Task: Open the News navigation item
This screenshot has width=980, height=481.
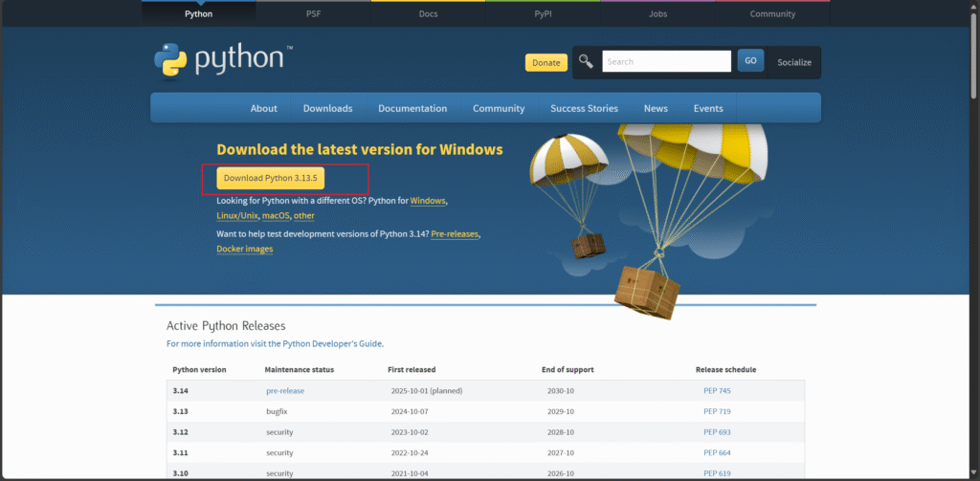Action: (x=656, y=108)
